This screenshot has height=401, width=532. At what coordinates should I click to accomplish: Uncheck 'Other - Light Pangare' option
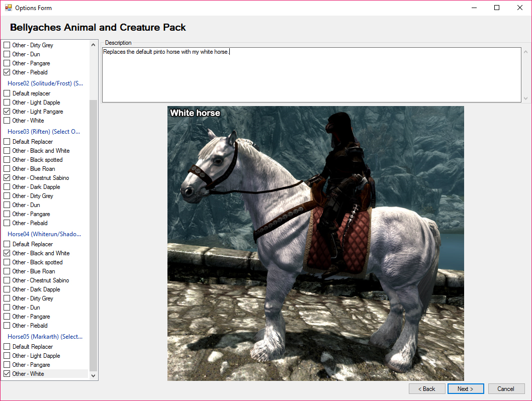(x=7, y=112)
